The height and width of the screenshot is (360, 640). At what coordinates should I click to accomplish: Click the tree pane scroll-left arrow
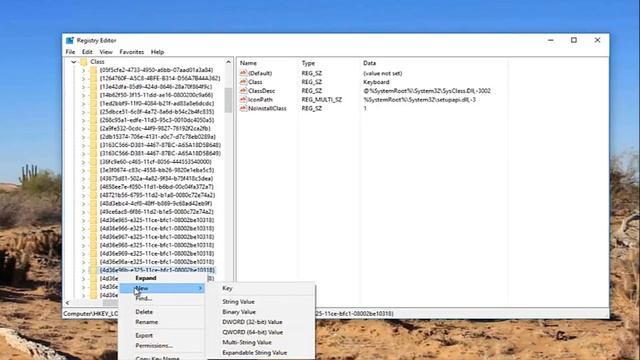pos(67,303)
